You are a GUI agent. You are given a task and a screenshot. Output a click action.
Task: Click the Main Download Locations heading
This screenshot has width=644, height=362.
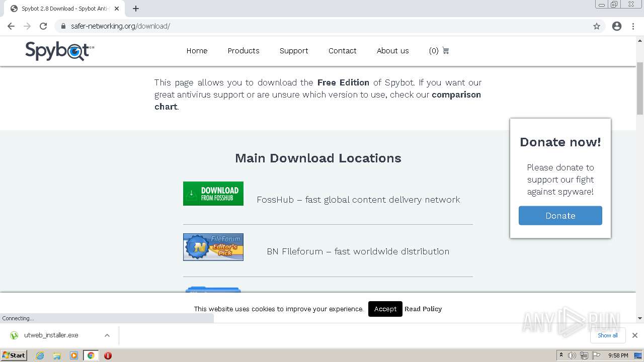point(318,158)
